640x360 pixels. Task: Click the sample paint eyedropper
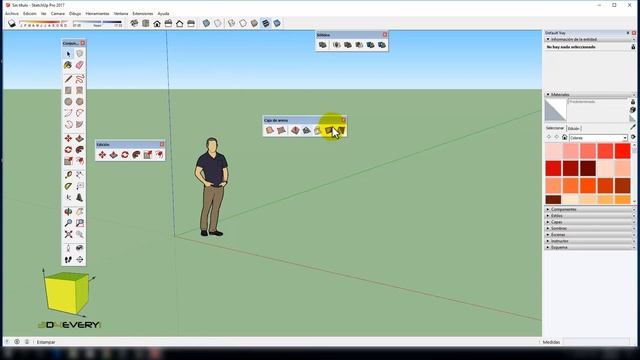coord(633,128)
